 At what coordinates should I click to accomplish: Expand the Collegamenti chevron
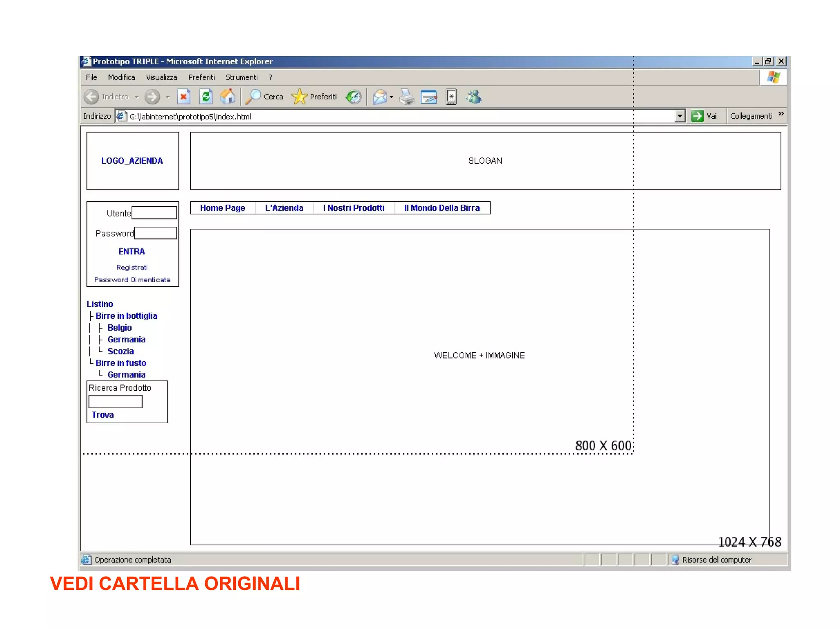[x=781, y=114]
